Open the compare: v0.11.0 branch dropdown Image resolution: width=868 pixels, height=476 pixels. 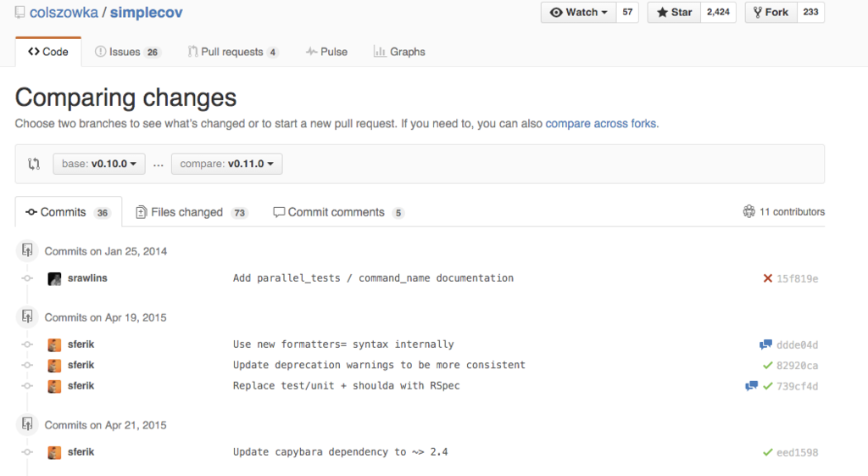tap(226, 164)
